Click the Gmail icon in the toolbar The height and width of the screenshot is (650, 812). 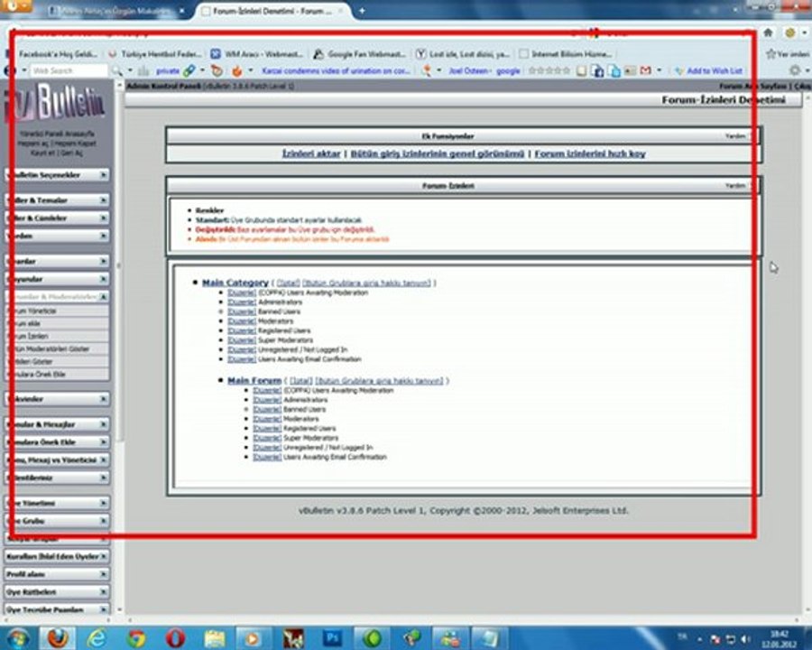[645, 70]
